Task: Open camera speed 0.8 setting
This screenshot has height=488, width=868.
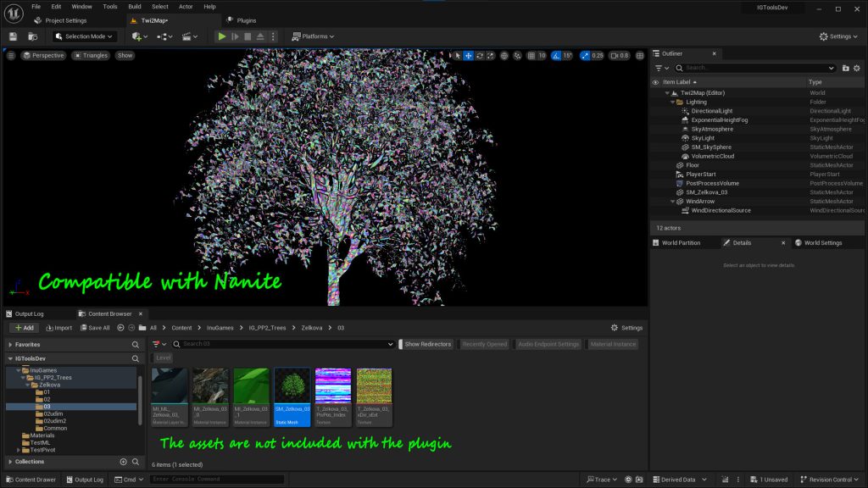Action: [x=620, y=55]
